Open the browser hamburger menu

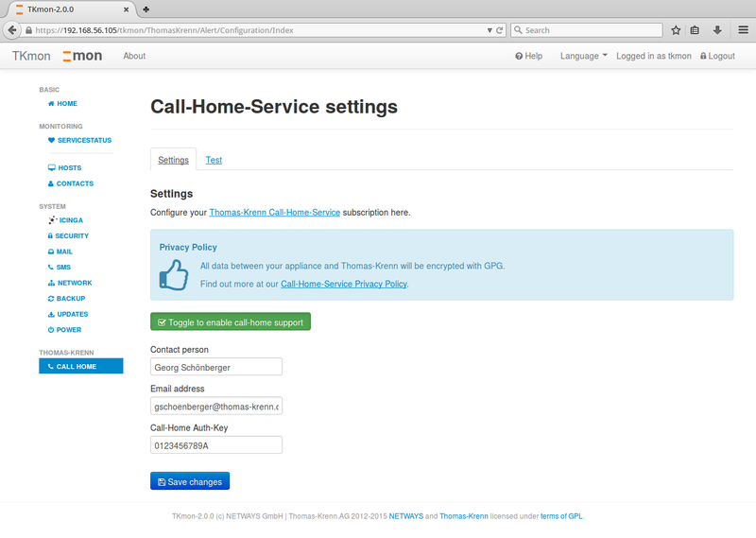click(x=743, y=30)
